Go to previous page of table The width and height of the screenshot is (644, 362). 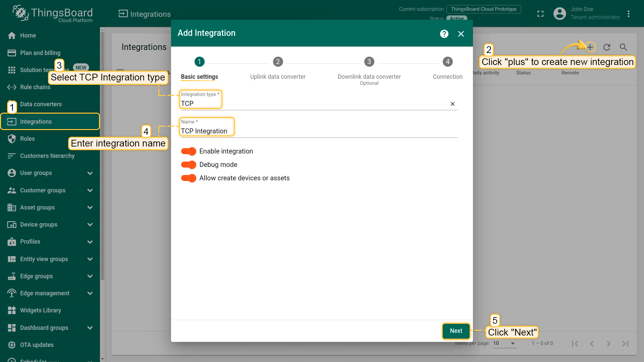click(592, 344)
